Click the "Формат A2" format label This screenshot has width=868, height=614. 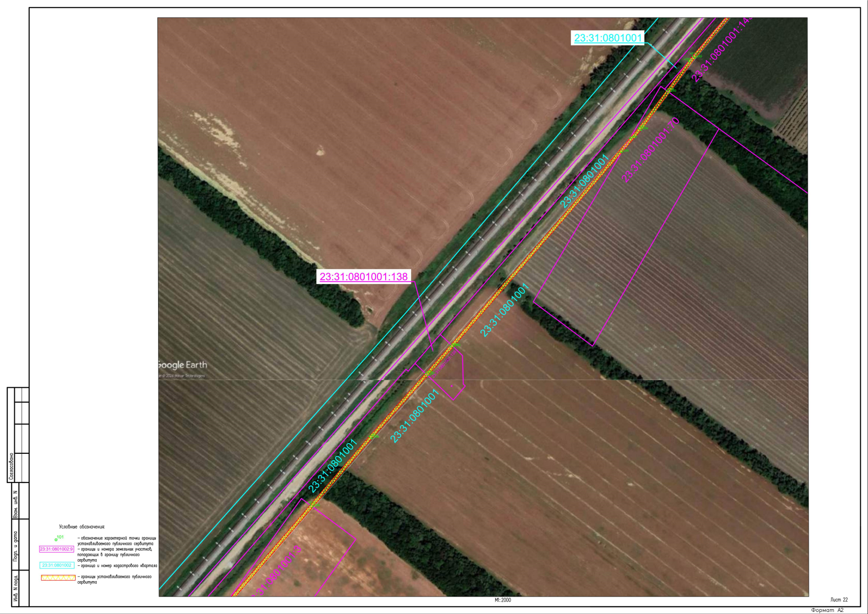(827, 610)
